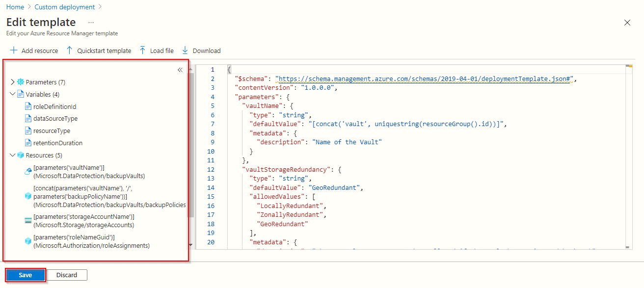644x288 pixels.
Task: Discard the template changes
Action: [x=67, y=275]
